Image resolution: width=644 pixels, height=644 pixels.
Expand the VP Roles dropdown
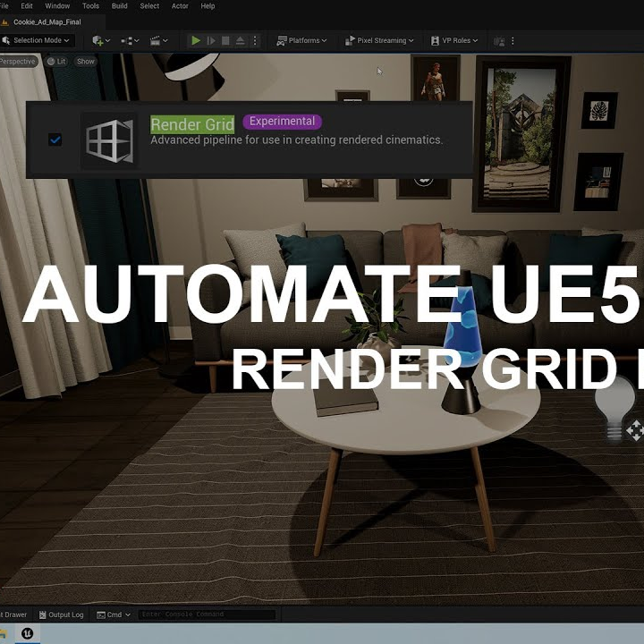click(454, 40)
